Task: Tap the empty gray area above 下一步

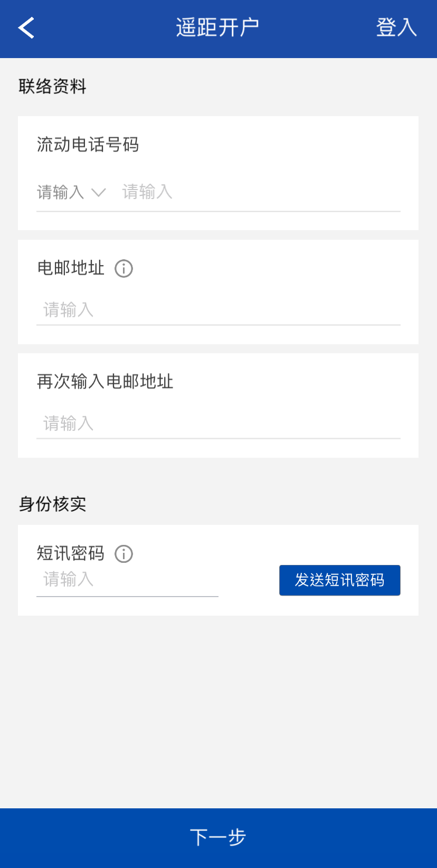Action: pos(218,713)
